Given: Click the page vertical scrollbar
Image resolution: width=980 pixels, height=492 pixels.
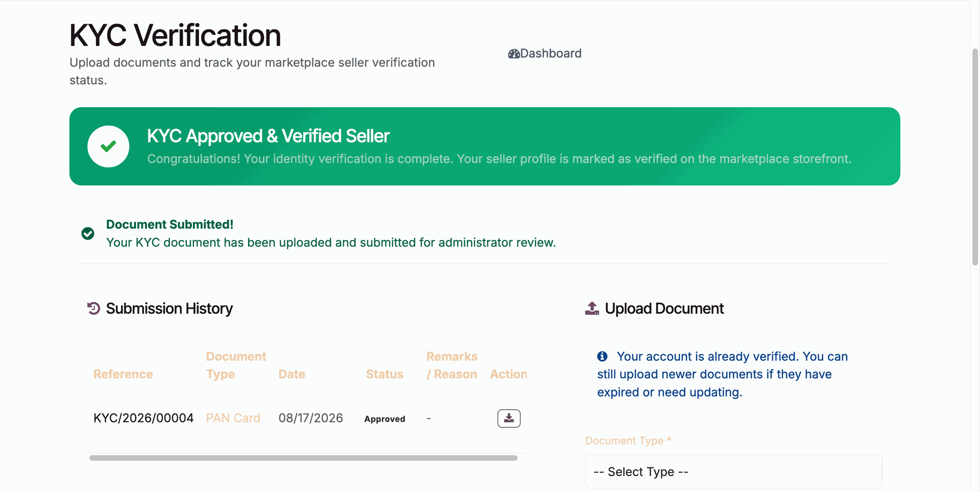Looking at the screenshot, I should coord(975,157).
